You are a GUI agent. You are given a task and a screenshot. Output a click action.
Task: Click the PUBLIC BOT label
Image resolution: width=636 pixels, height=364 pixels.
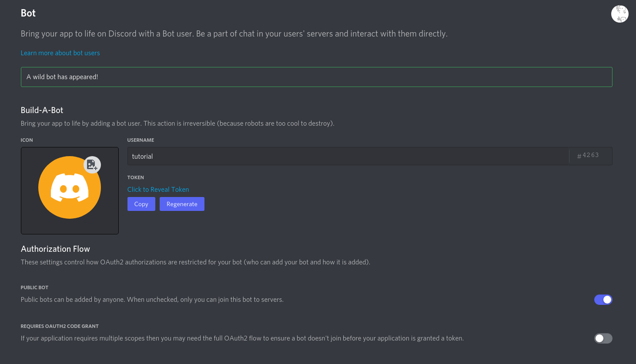[x=34, y=287]
